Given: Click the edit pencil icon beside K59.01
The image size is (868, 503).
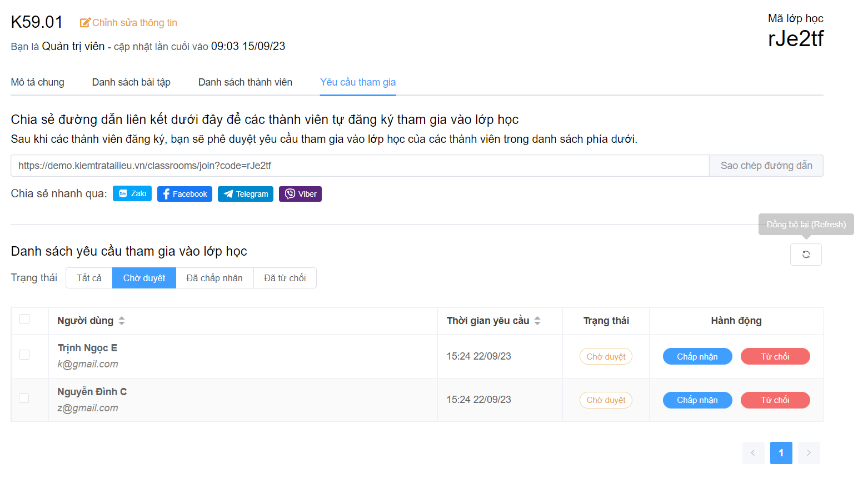Looking at the screenshot, I should pos(85,23).
